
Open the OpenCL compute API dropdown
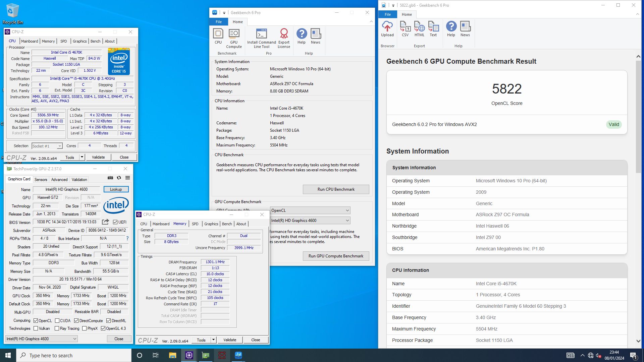click(x=310, y=210)
